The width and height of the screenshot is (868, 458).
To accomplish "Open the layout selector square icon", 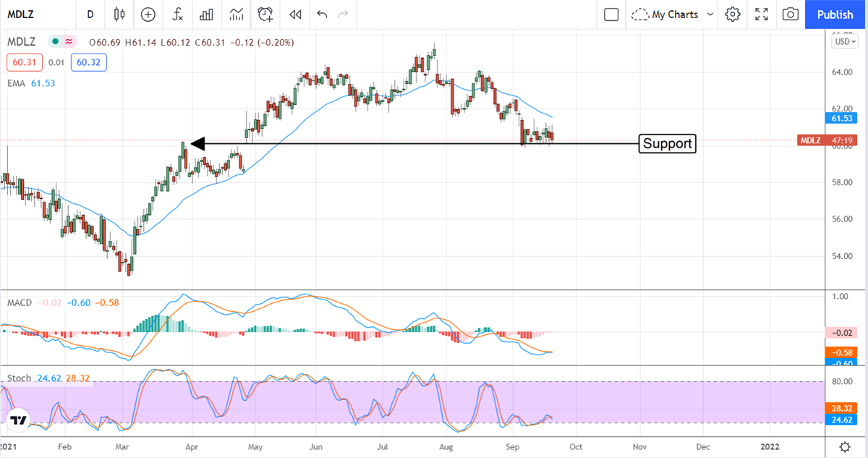I will [611, 14].
